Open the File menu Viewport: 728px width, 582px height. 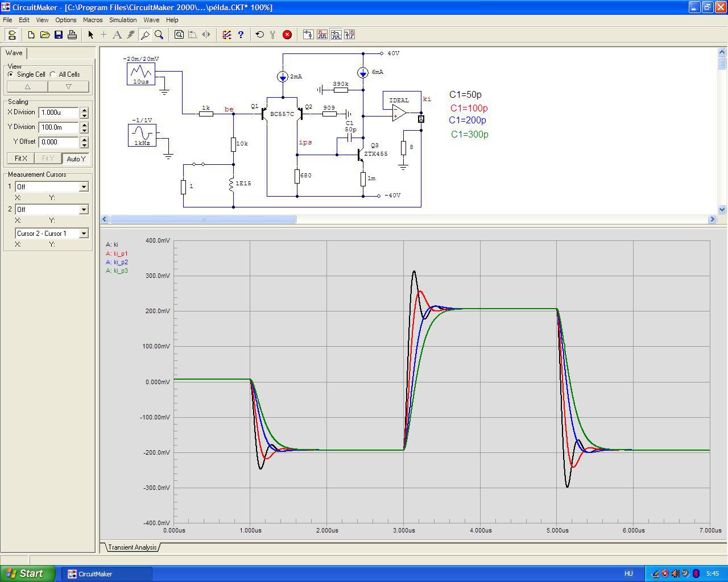tap(7, 20)
